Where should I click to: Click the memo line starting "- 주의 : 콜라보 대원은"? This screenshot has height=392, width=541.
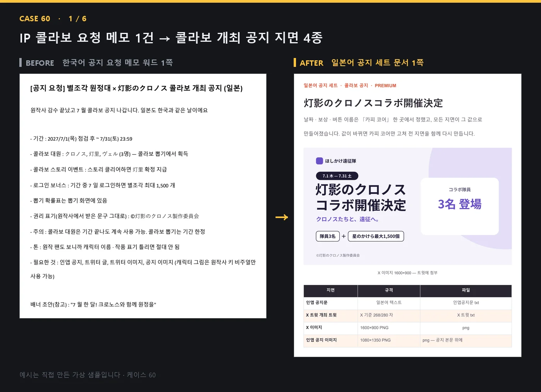coord(117,232)
